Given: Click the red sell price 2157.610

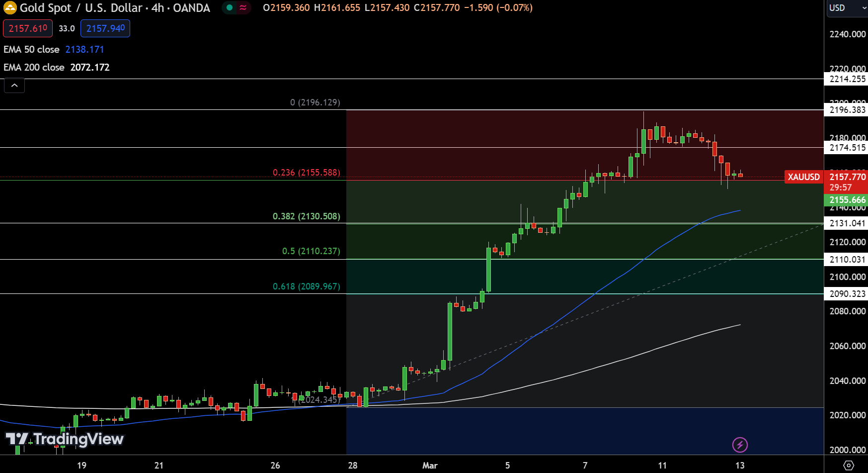Looking at the screenshot, I should coord(28,28).
